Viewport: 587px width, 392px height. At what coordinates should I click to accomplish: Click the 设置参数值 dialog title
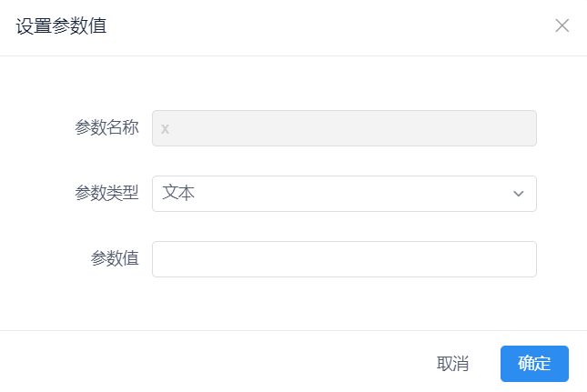61,25
